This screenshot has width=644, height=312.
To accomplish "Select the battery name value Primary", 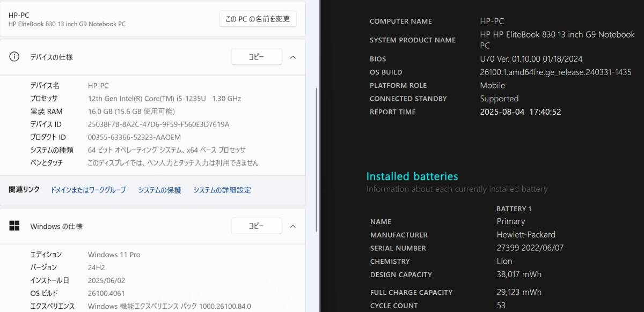I will (x=511, y=221).
